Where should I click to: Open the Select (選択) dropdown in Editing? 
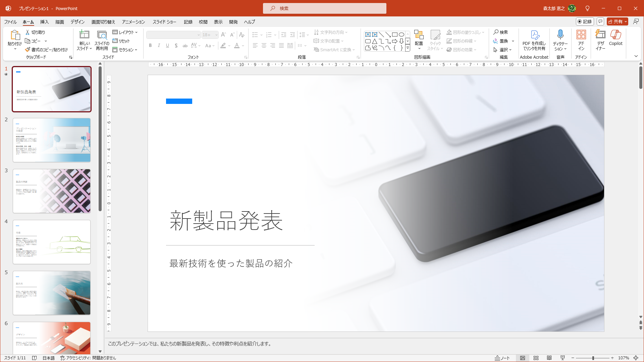(503, 50)
